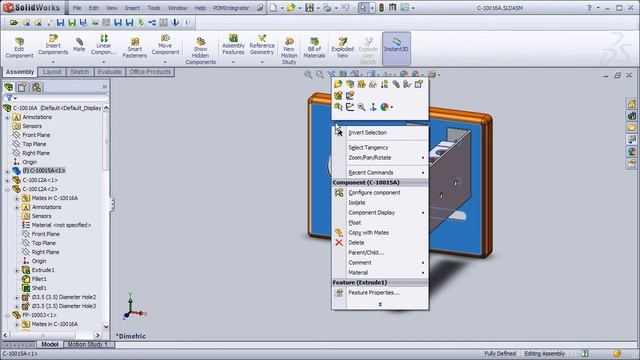Click Show Hidden Components
640x360 pixels.
point(200,51)
